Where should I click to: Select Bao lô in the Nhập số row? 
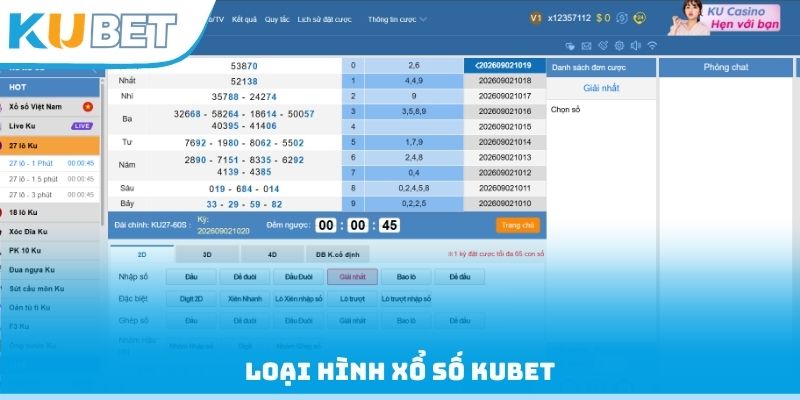[x=406, y=277]
